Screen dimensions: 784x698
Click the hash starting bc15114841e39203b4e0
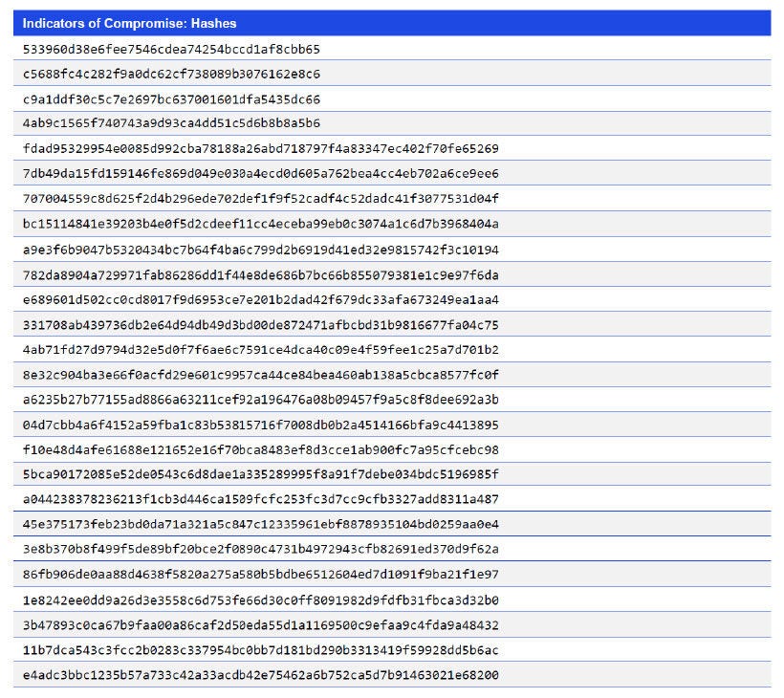point(191,225)
